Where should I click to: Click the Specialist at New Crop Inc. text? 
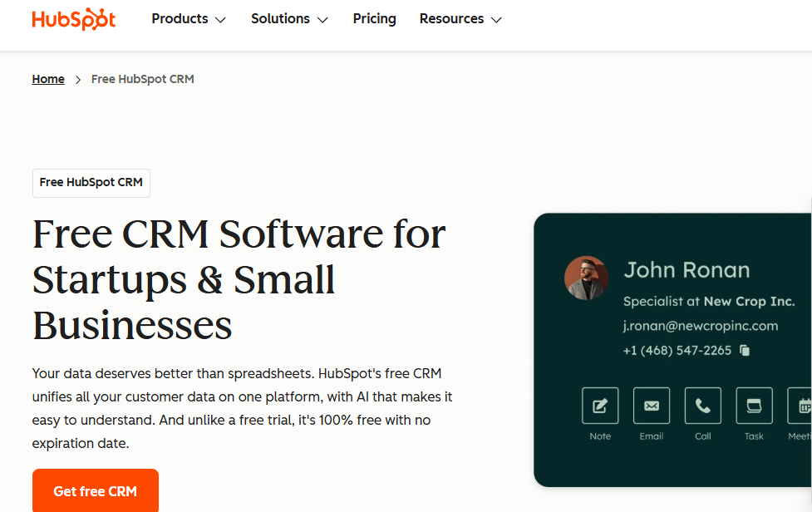point(709,301)
